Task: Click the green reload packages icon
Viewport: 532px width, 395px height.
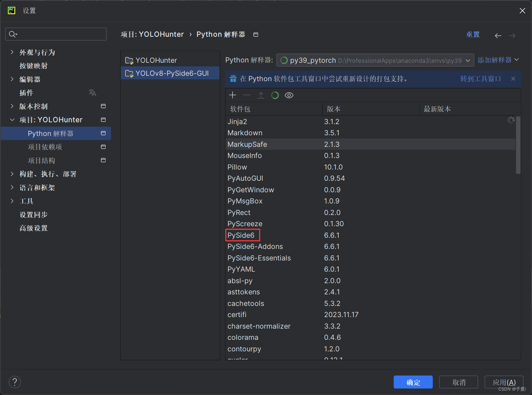Action: point(275,95)
